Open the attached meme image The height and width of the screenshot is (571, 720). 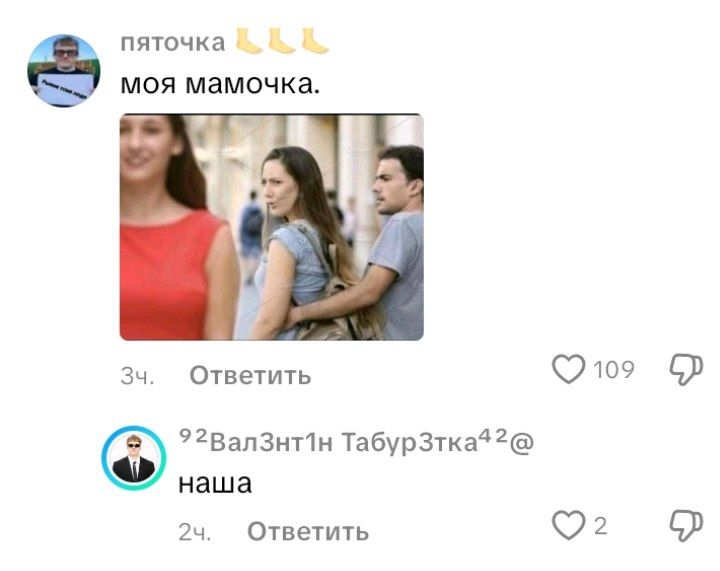point(271,227)
